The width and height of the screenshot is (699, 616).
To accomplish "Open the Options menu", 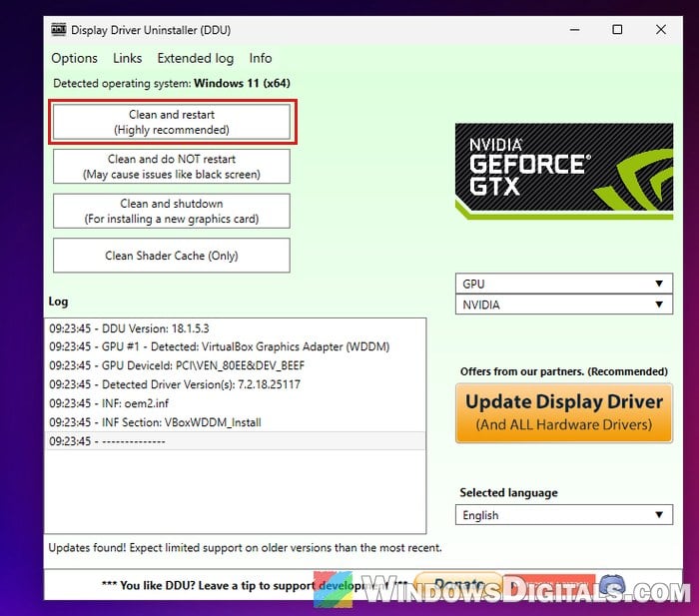I will (75, 58).
